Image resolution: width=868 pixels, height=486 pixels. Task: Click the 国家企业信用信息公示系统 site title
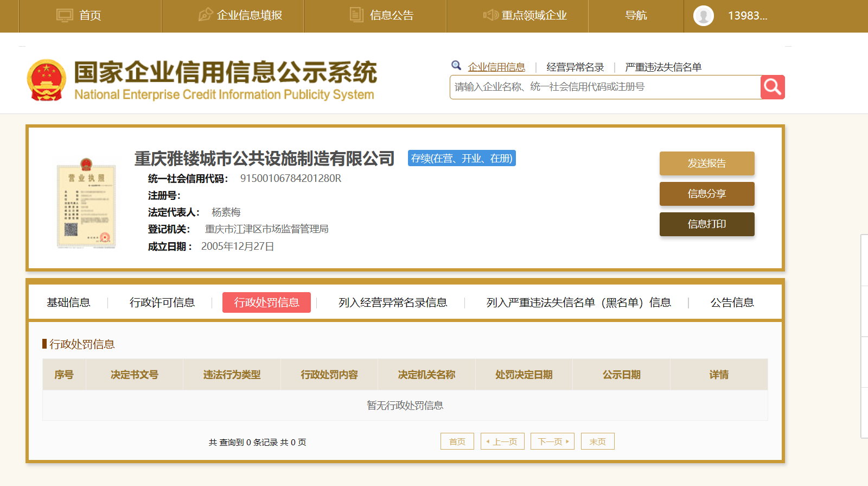[x=226, y=72]
